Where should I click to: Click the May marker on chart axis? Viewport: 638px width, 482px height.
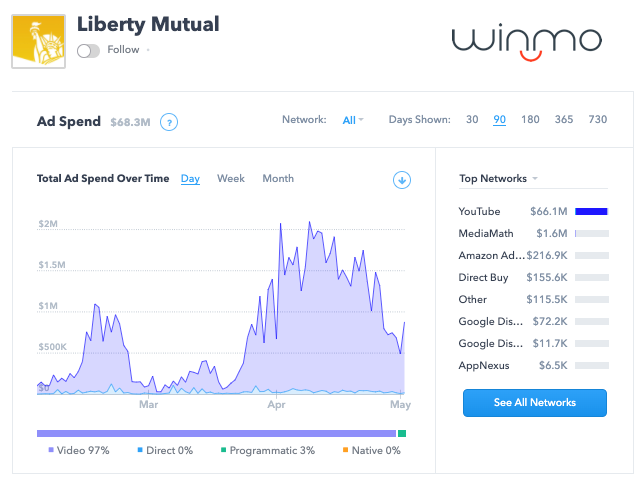tap(400, 404)
